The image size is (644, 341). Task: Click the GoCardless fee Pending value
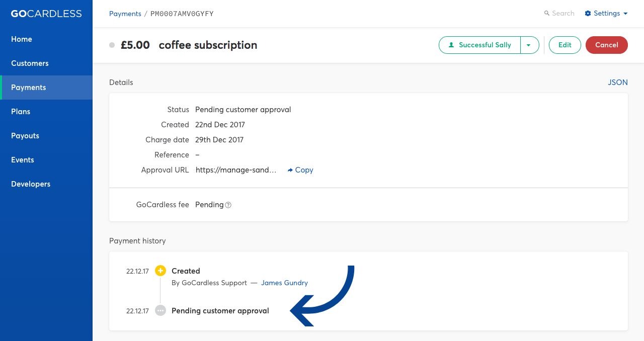[x=209, y=205]
